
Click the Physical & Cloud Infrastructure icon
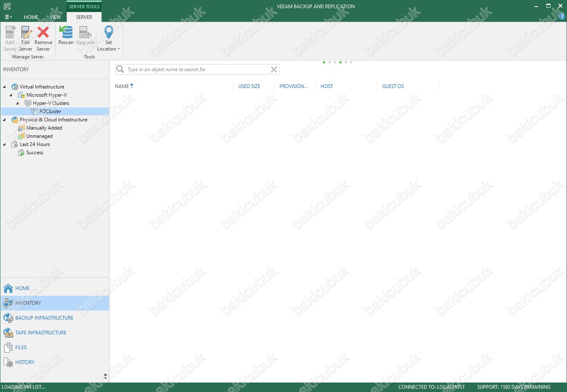[x=15, y=120]
